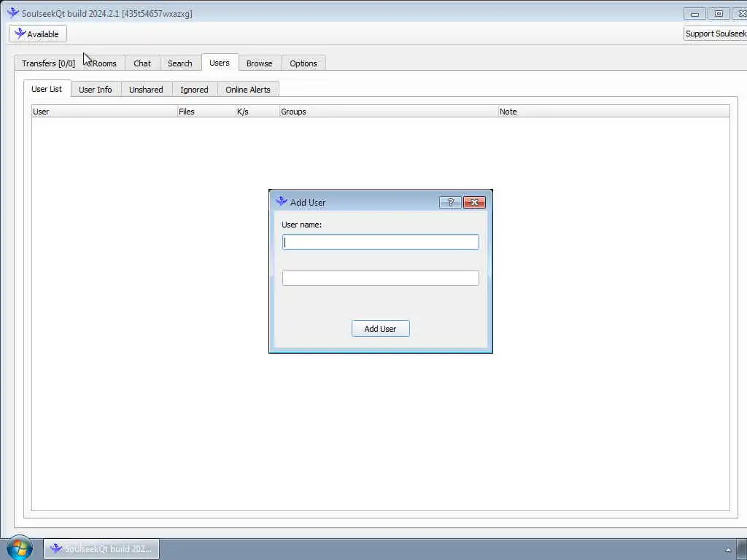The height and width of the screenshot is (560, 747).
Task: Maximize the SoulseekQt main window
Action: [x=719, y=14]
